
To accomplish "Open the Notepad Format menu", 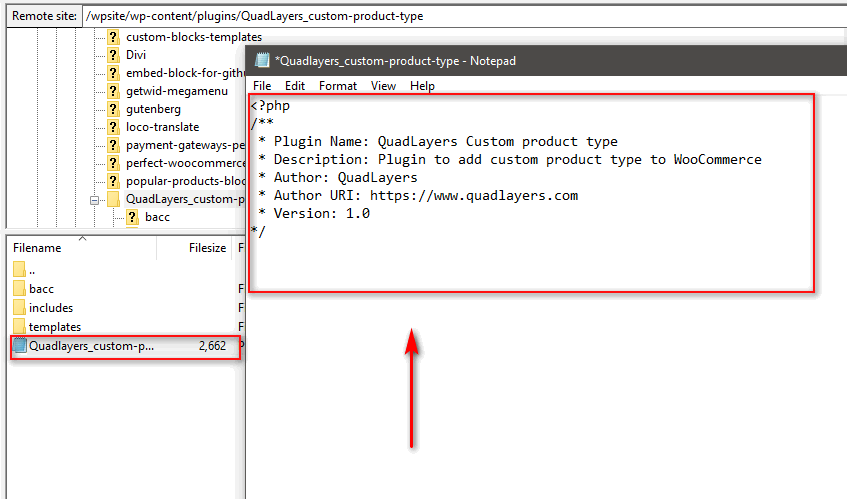I will tap(338, 86).
